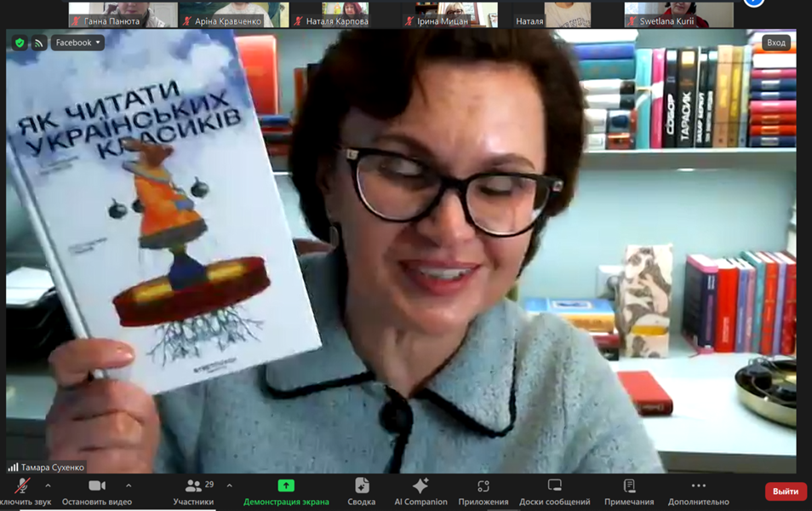Click the muted mic icon on Ганна Панюта

77,21
